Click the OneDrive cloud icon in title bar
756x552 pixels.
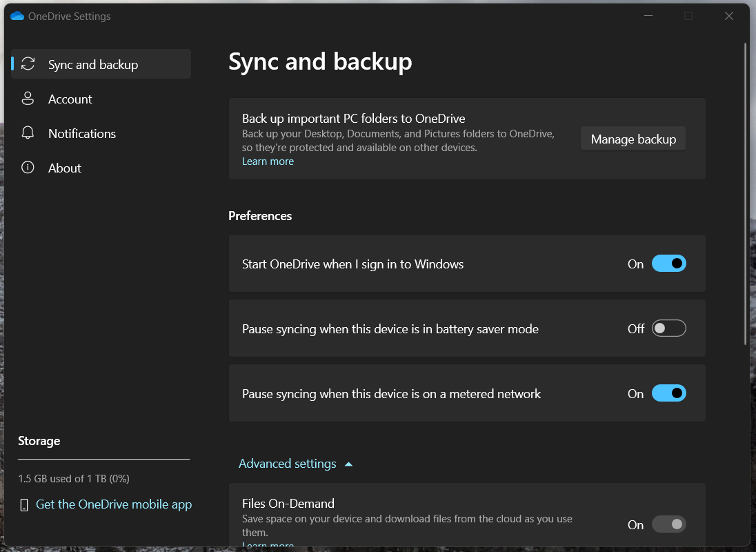click(17, 16)
